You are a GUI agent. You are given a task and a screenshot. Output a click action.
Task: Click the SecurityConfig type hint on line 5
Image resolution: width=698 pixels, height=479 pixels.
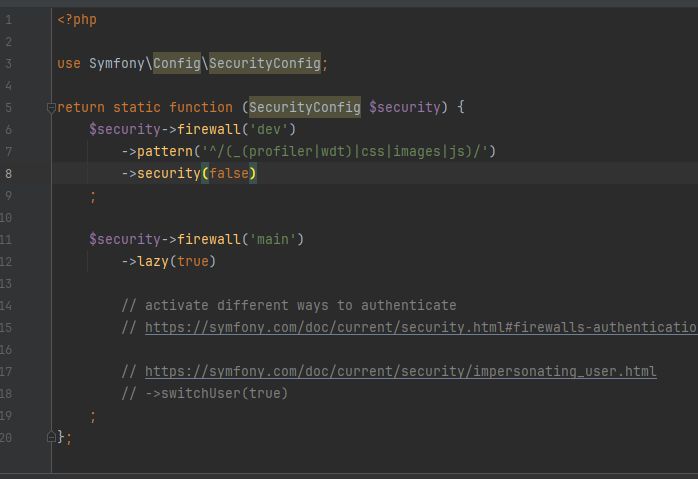(x=304, y=107)
